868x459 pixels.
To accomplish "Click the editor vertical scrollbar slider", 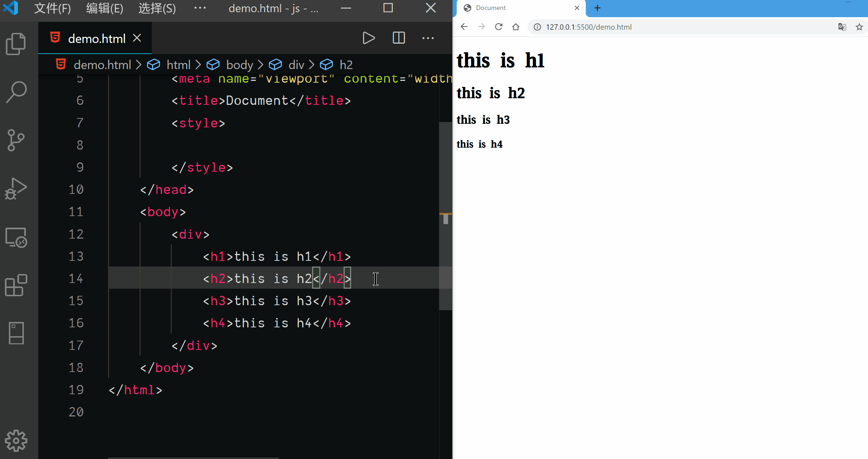I will (446, 215).
